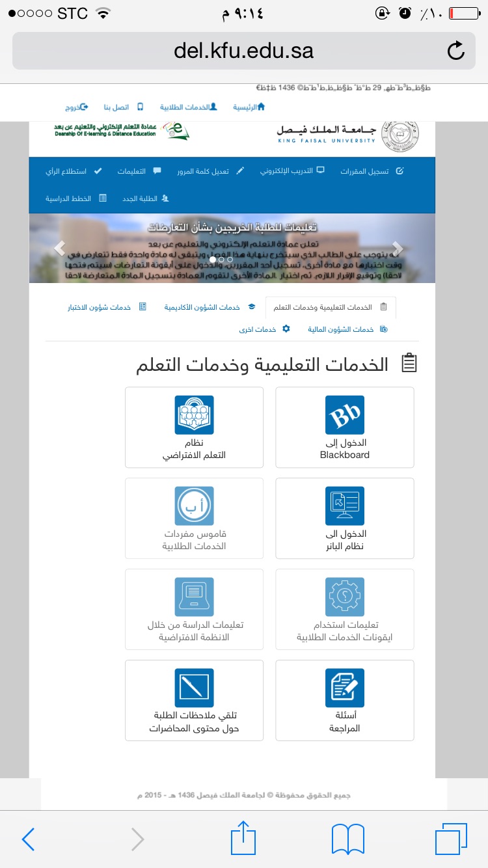The width and height of the screenshot is (488, 868).
Task: Open the course registration menu (تسجيل المقررات)
Action: pyautogui.click(x=372, y=172)
